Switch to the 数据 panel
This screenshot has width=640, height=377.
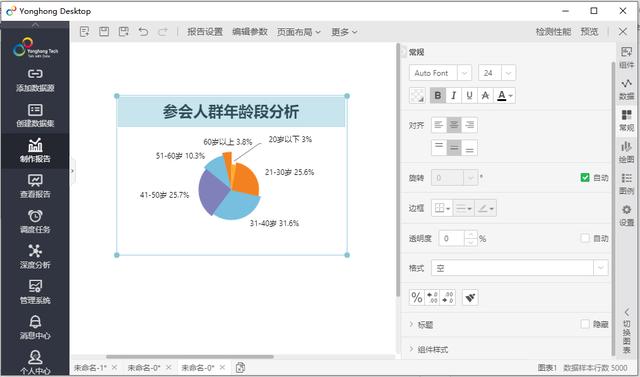click(627, 89)
